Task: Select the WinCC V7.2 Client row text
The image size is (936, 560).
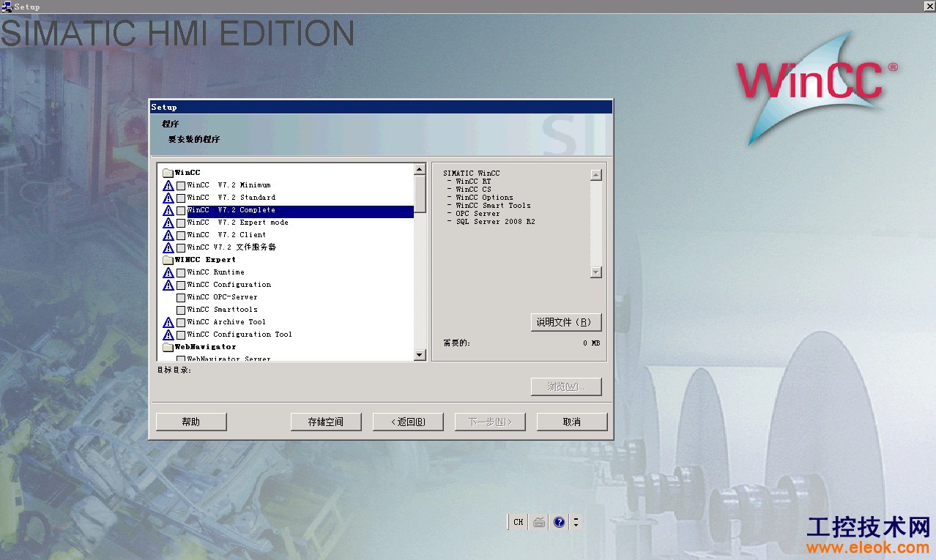Action: (x=226, y=235)
